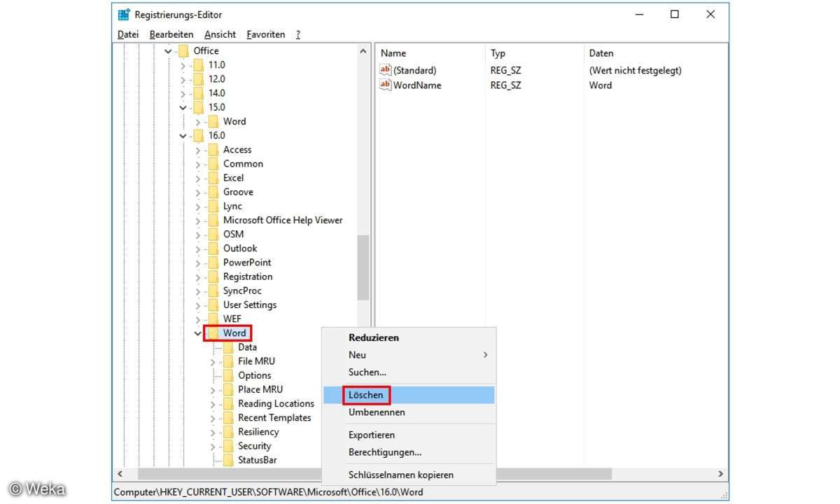Click the Office folder icon
This screenshot has width=840, height=504.
183,50
